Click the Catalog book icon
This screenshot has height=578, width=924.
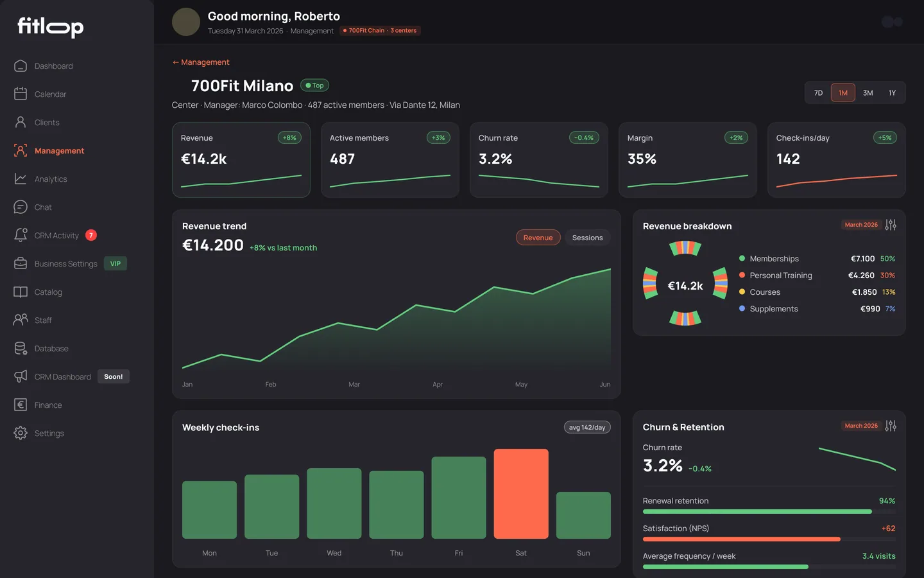click(x=21, y=292)
